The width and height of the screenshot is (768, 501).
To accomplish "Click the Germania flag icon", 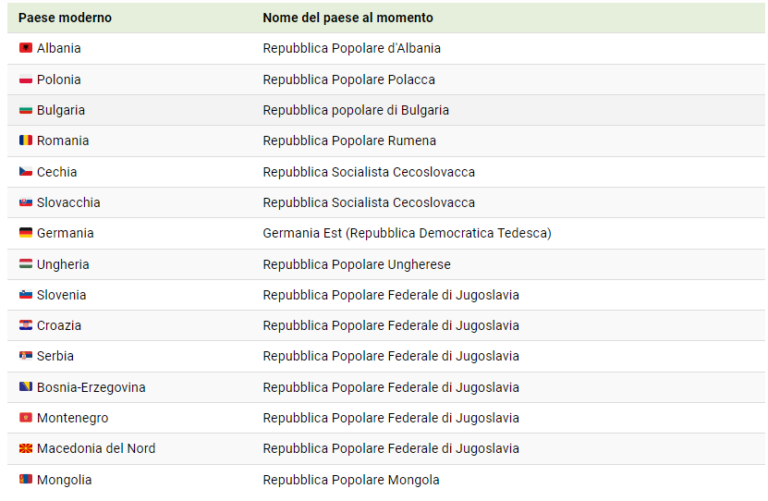I will tap(25, 233).
